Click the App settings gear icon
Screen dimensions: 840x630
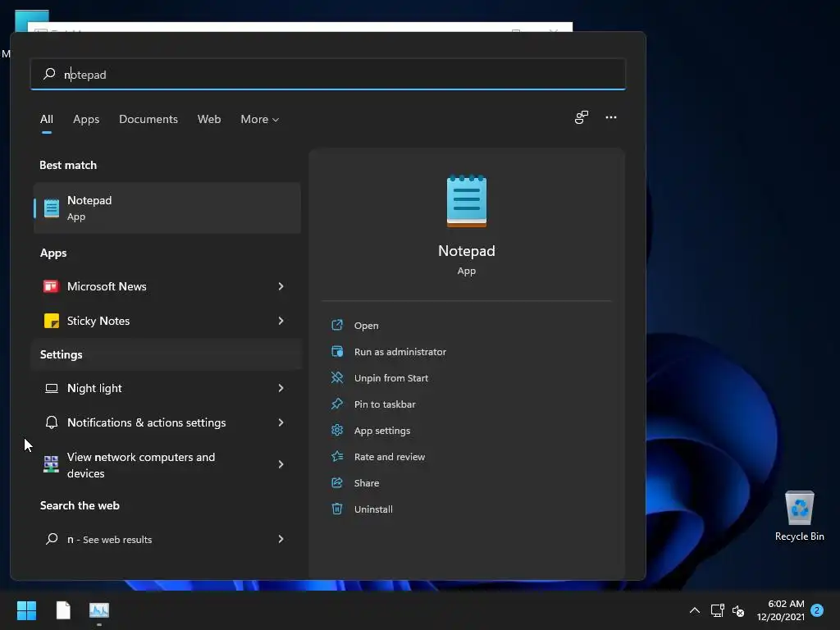coord(337,430)
